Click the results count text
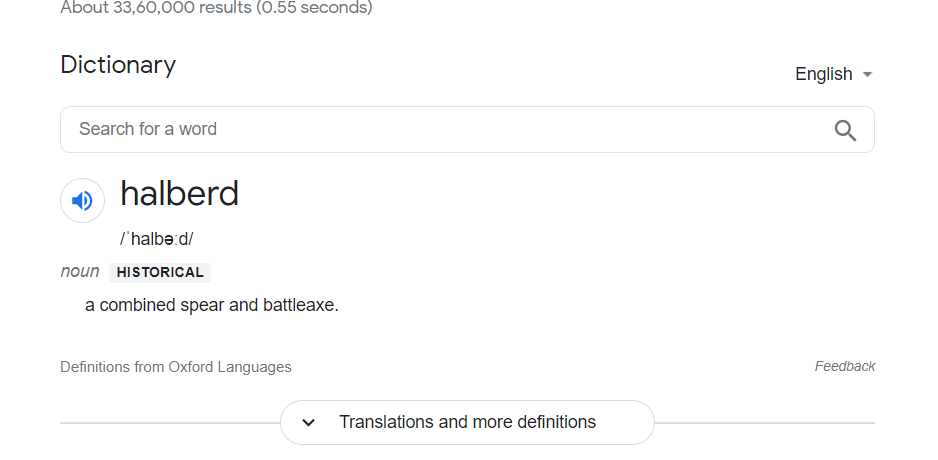 (216, 8)
